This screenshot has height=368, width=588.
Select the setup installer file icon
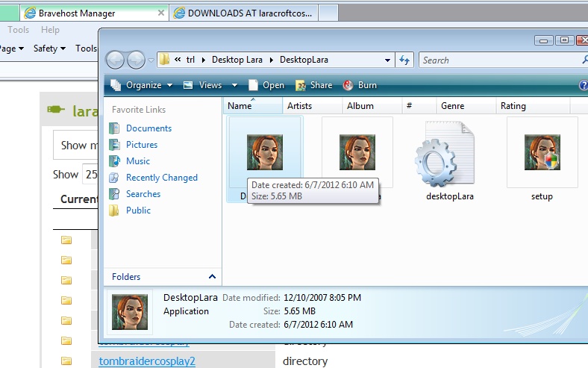(542, 152)
